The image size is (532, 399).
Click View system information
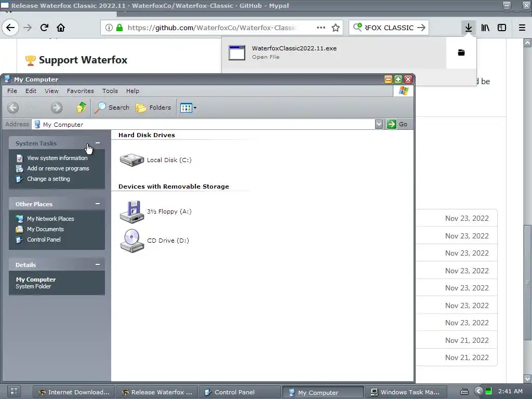click(x=57, y=158)
